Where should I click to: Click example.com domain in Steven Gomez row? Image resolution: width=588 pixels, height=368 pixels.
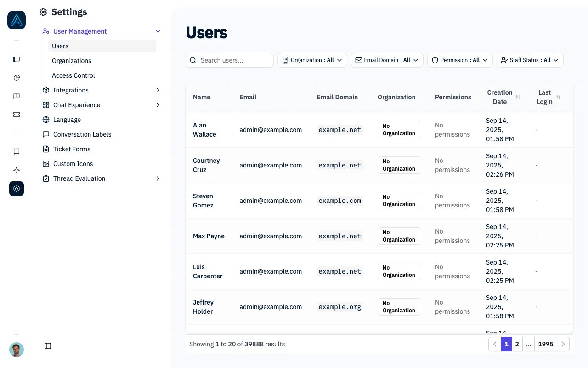pyautogui.click(x=340, y=201)
